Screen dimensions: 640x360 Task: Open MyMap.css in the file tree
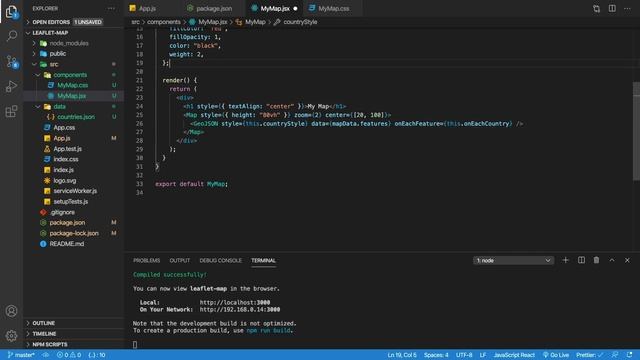pyautogui.click(x=72, y=85)
